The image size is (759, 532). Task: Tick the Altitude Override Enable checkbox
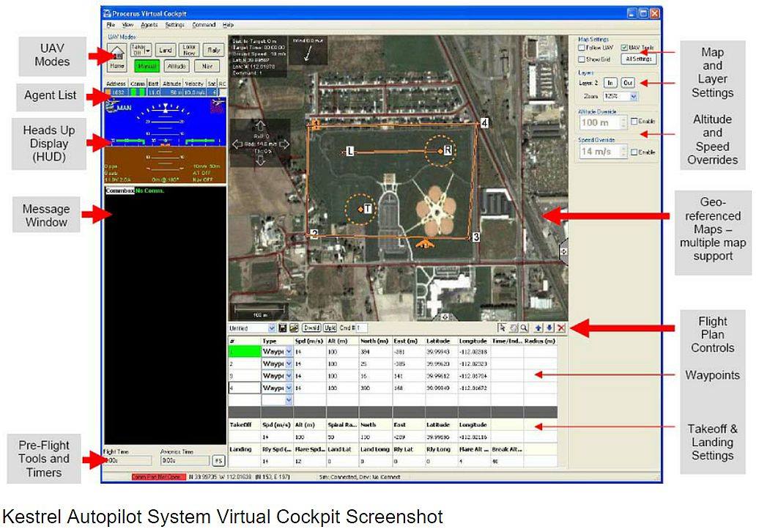pos(634,122)
